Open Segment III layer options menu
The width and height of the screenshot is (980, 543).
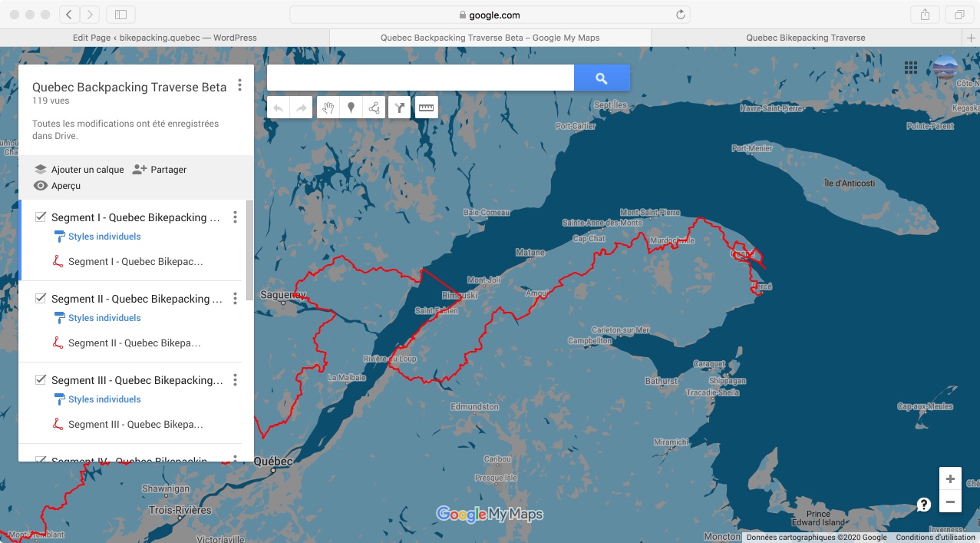235,380
